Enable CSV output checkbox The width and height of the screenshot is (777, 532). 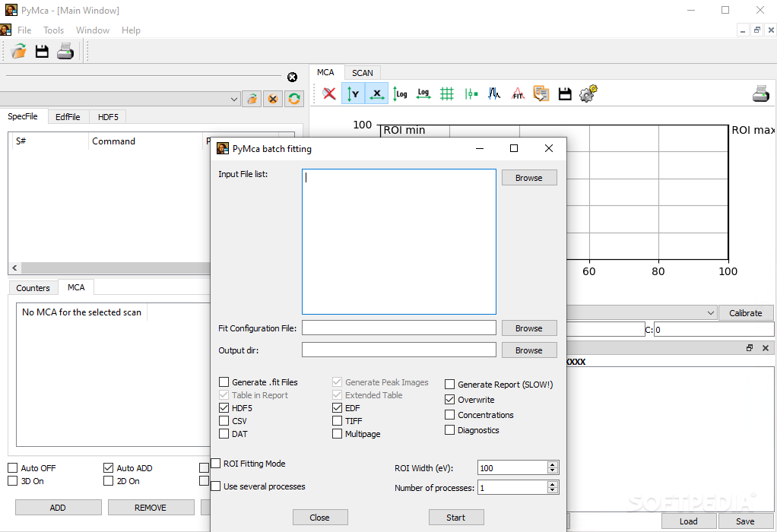point(224,420)
